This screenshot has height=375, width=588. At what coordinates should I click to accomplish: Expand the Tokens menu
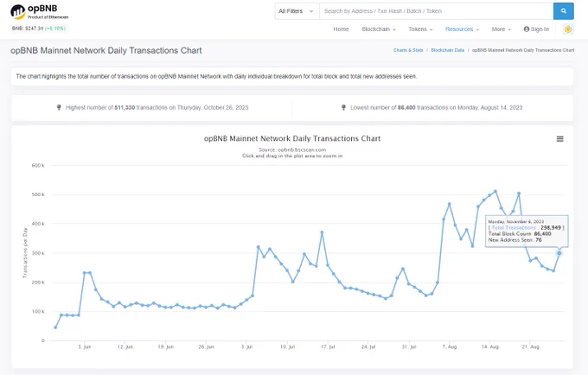coord(420,29)
